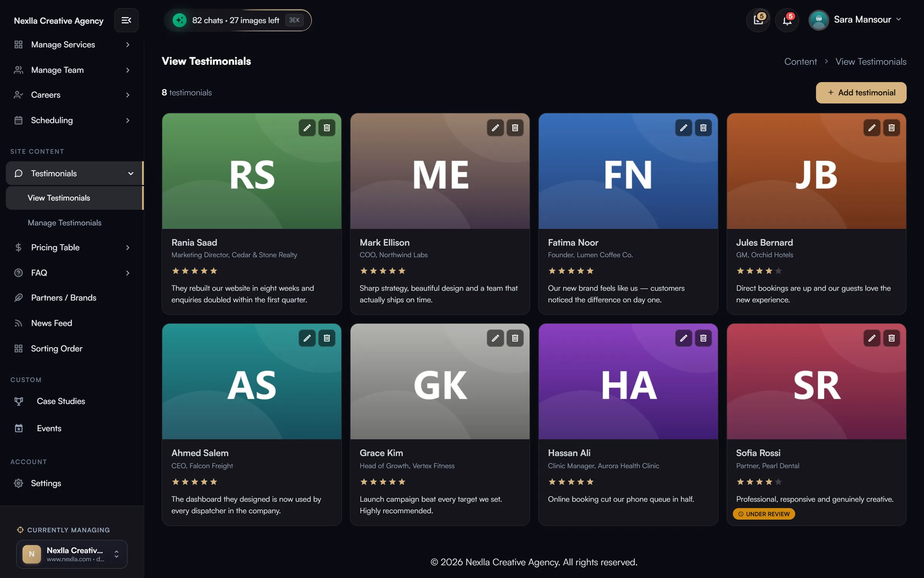Image resolution: width=924 pixels, height=578 pixels.
Task: Click the Add testimonial button
Action: coord(861,92)
